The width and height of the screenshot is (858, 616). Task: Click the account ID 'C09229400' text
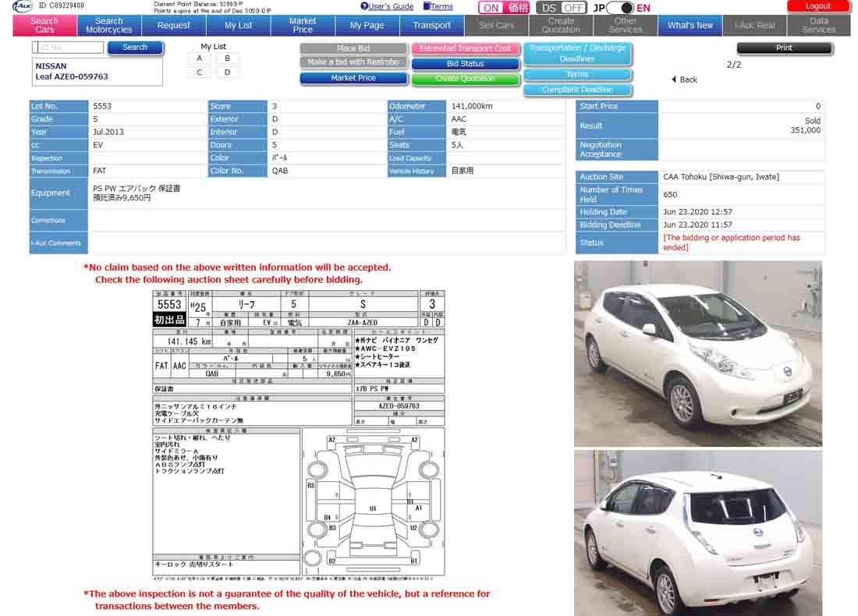coord(67,5)
